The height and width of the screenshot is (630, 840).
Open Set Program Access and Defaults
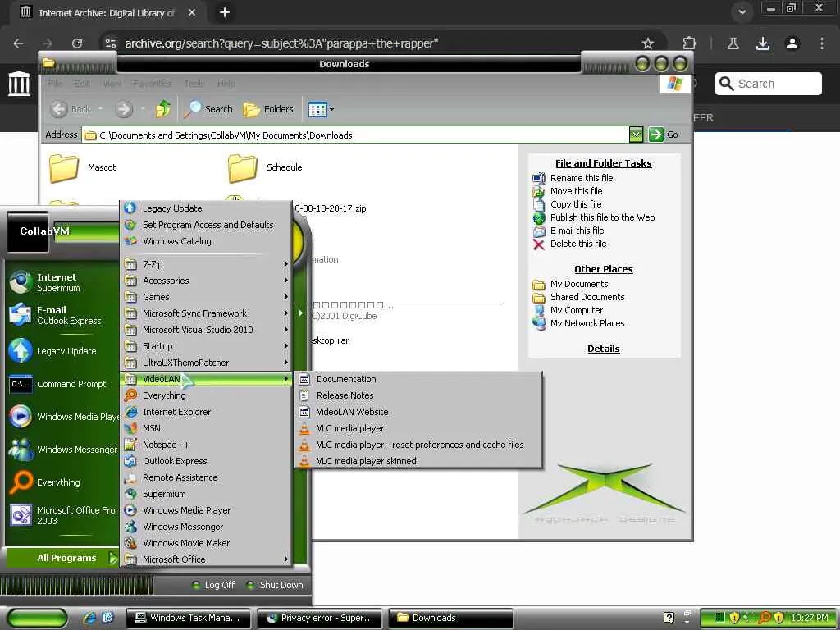(206, 225)
